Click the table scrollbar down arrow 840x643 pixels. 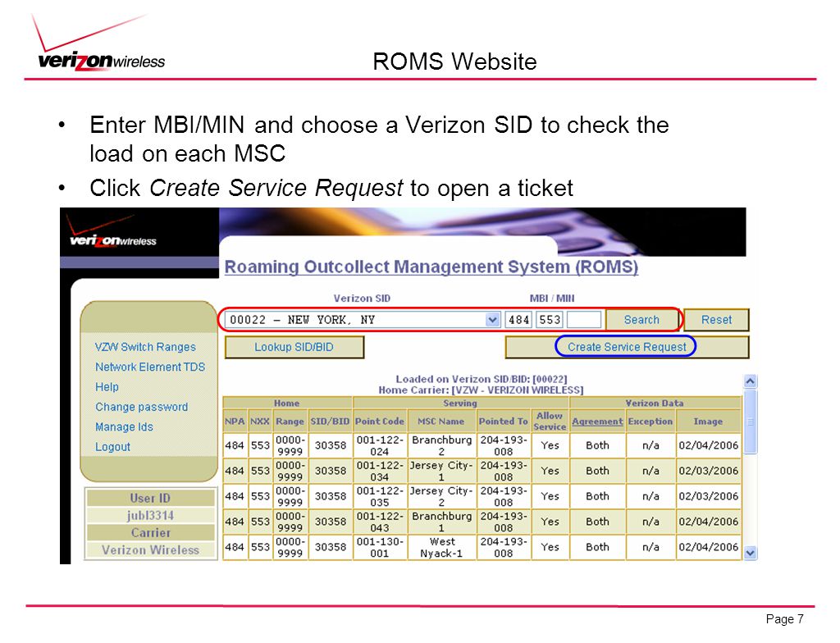coord(750,553)
